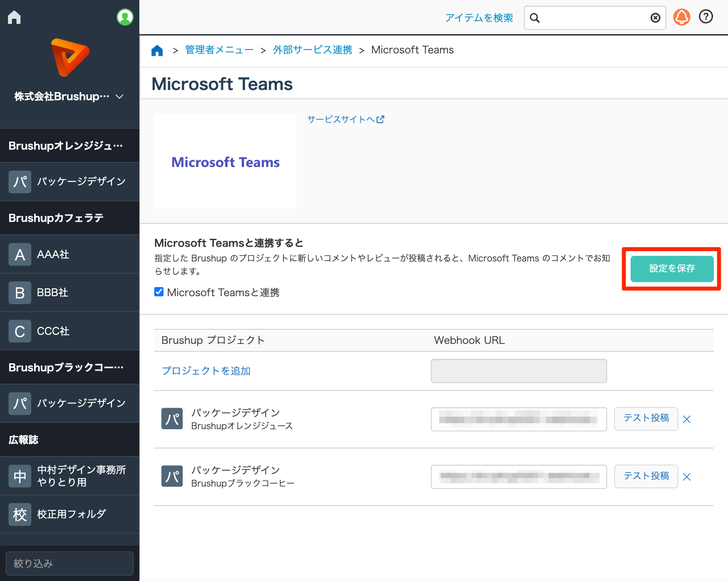This screenshot has width=728, height=581.
Task: Open the help question mark icon
Action: click(706, 17)
